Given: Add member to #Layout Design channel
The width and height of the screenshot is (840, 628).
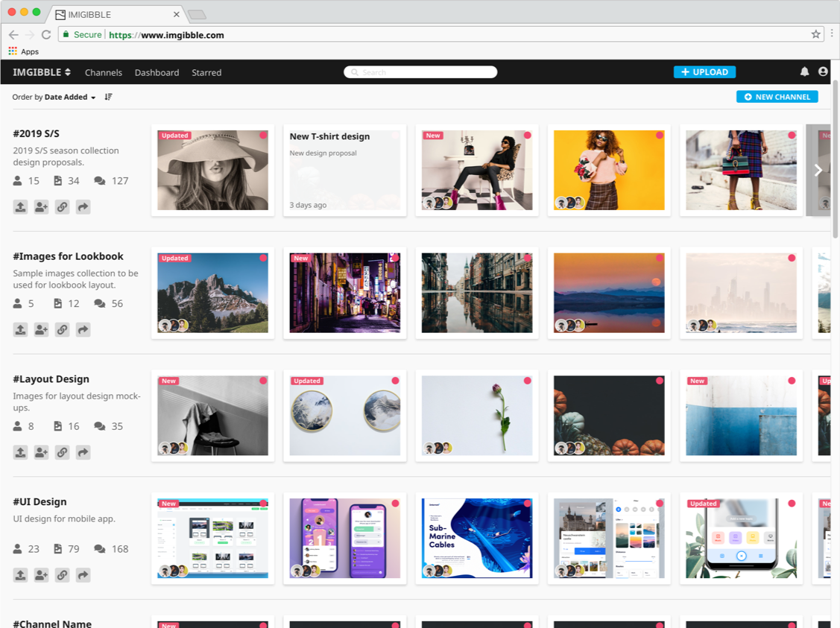Looking at the screenshot, I should 41,452.
